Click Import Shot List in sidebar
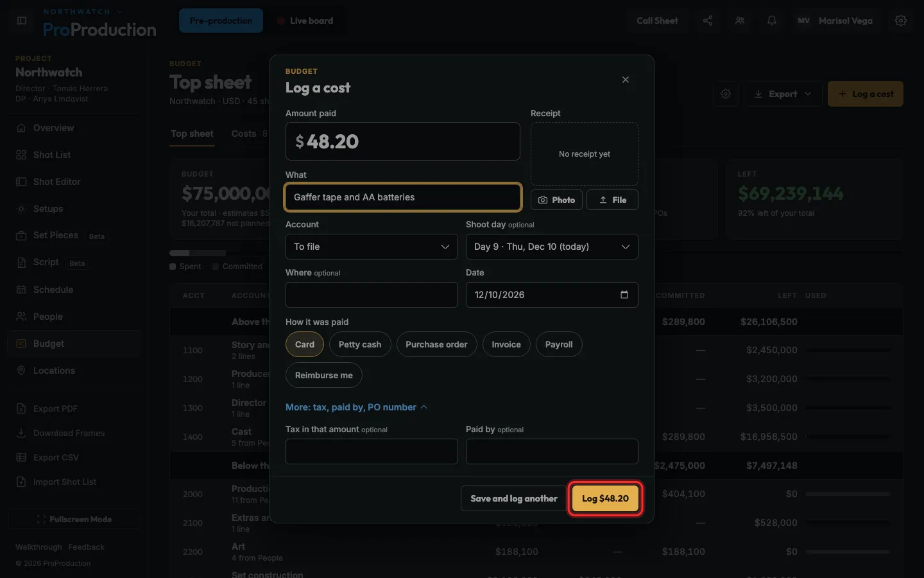This screenshot has height=578, width=924. (74, 482)
